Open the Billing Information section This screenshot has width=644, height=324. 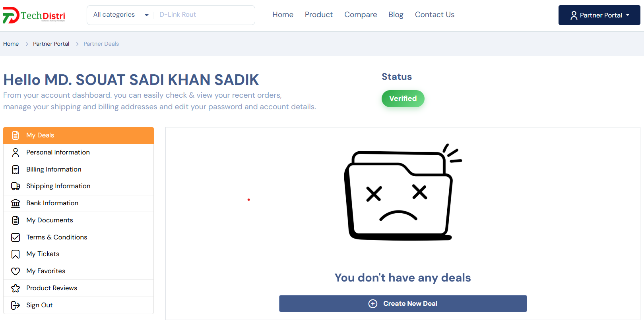[54, 170]
